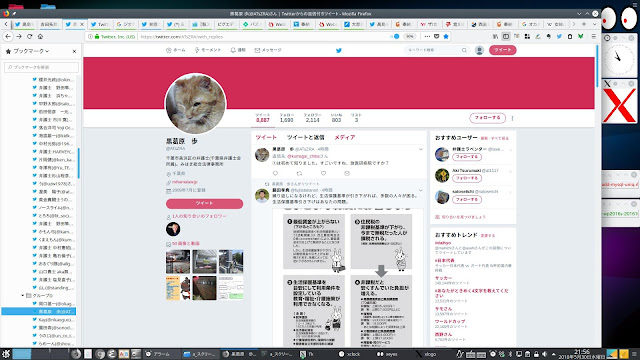640x360 pixels.
Task: Click the Twitter bird extension icon in toolbar
Action: click(559, 36)
